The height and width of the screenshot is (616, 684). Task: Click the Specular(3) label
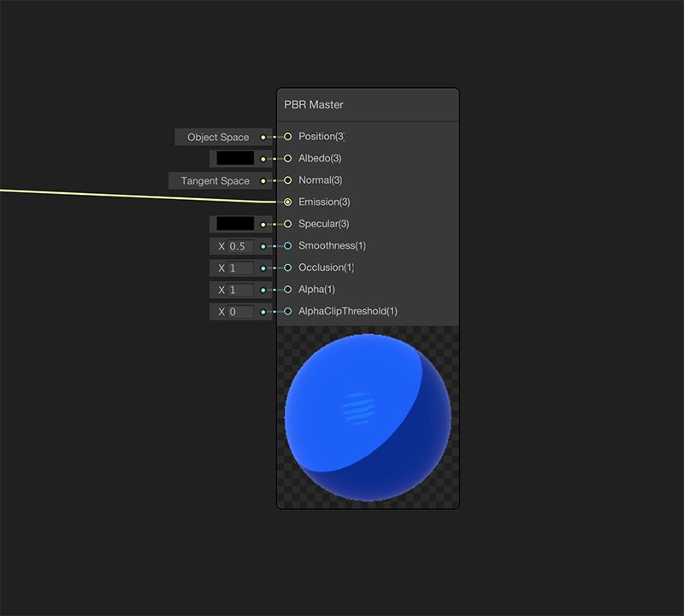click(x=324, y=224)
